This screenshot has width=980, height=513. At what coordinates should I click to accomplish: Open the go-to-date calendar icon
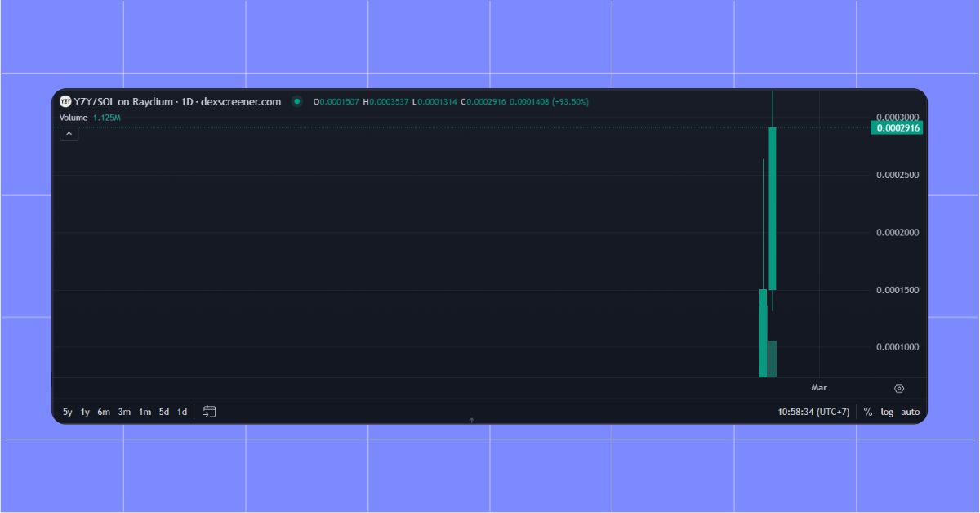tap(209, 412)
